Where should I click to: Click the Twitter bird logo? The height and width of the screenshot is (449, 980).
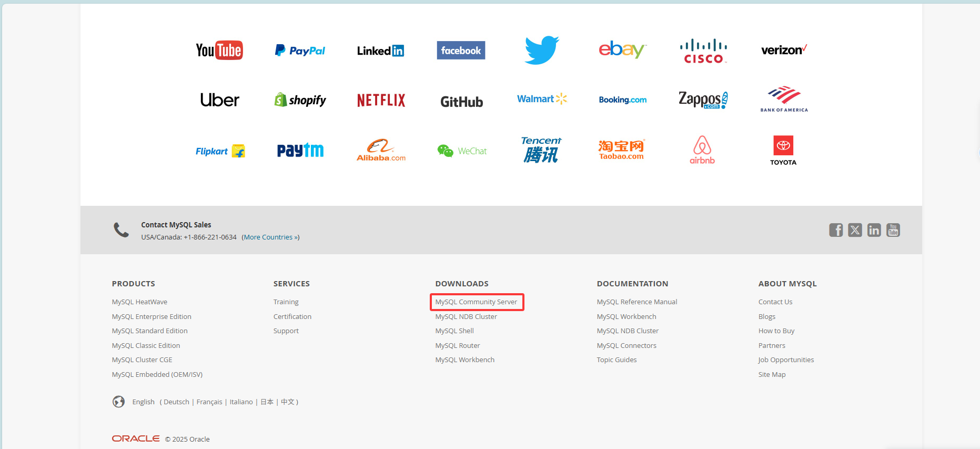tap(542, 51)
